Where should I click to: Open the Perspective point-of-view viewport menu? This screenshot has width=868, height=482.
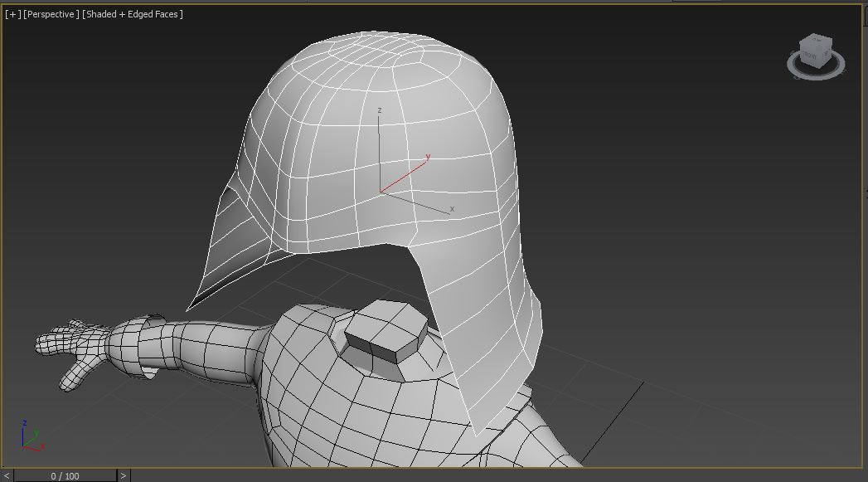tap(51, 14)
